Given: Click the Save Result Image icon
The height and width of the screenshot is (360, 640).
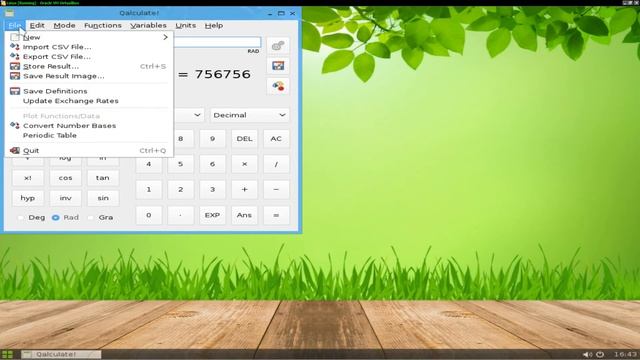Looking at the screenshot, I should point(15,76).
